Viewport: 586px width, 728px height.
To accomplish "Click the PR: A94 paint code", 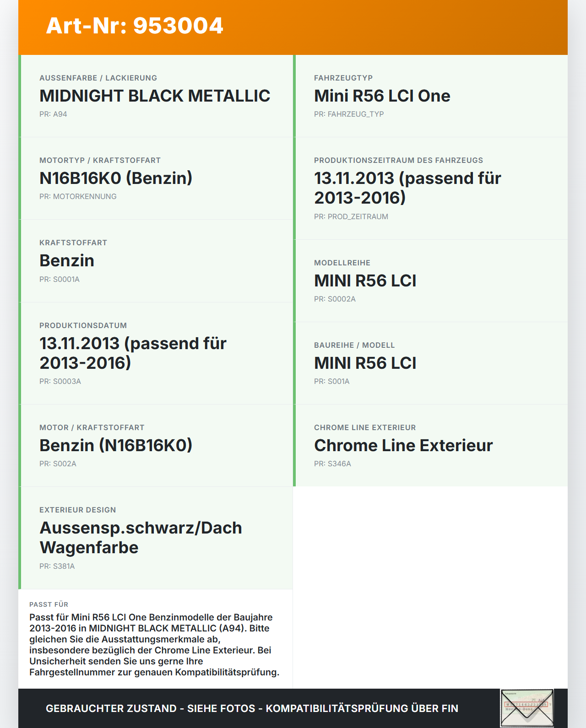I will (x=53, y=114).
